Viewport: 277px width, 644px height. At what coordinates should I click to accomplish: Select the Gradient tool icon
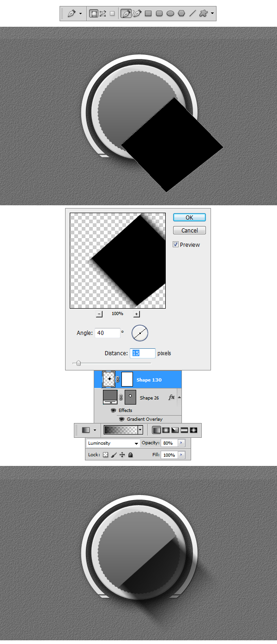click(x=86, y=430)
